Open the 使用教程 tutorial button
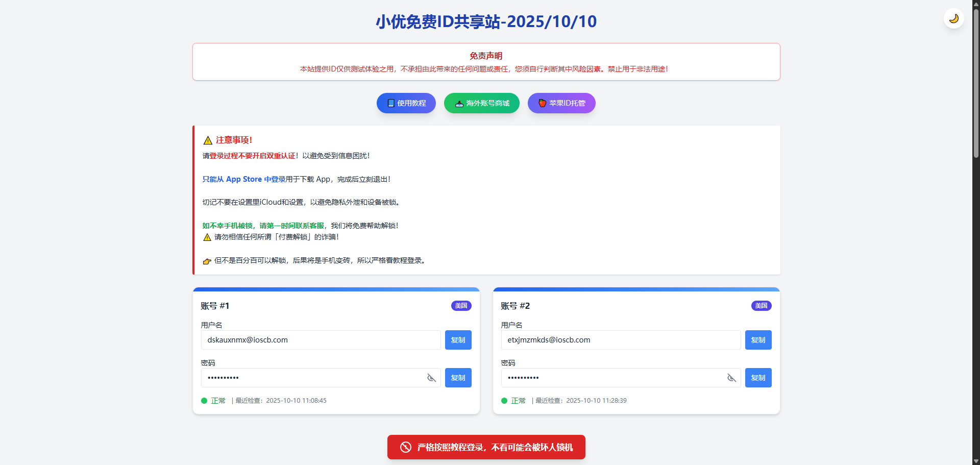 point(406,103)
